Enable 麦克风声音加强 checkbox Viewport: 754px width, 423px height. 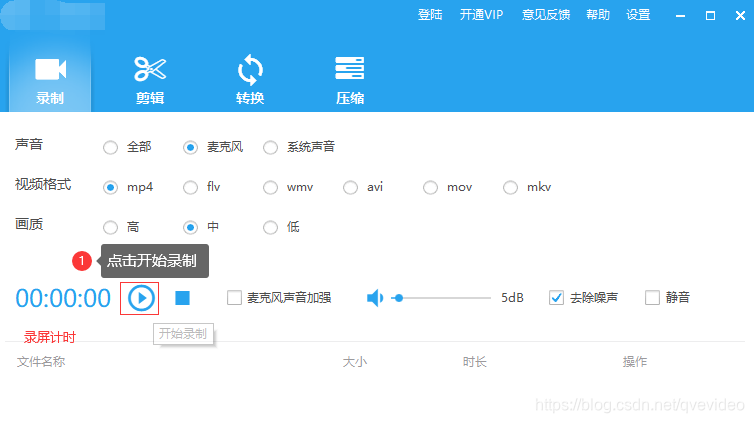coord(234,298)
